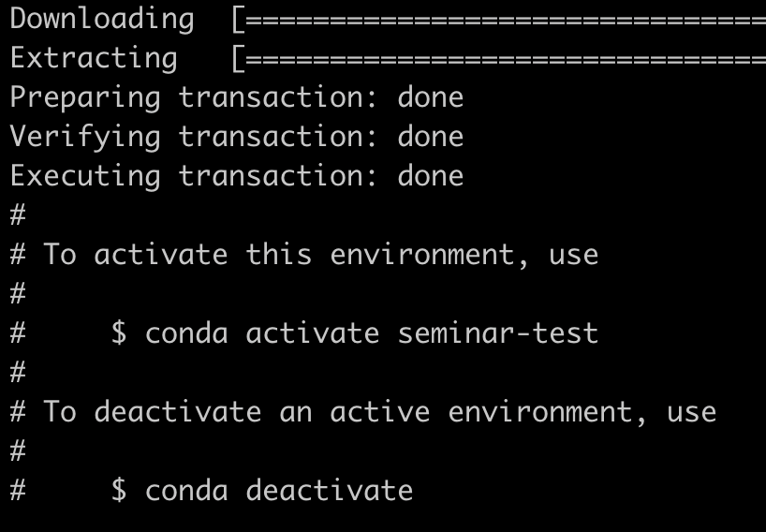The height and width of the screenshot is (532, 766).
Task: Click 'Verifying transaction: done' line
Action: [237, 138]
